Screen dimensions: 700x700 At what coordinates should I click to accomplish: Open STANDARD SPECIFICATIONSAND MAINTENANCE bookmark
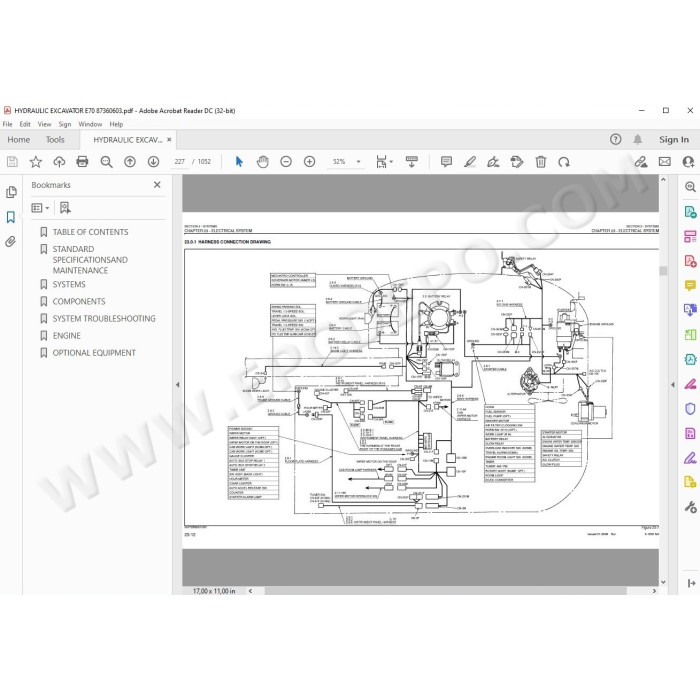[x=90, y=260]
